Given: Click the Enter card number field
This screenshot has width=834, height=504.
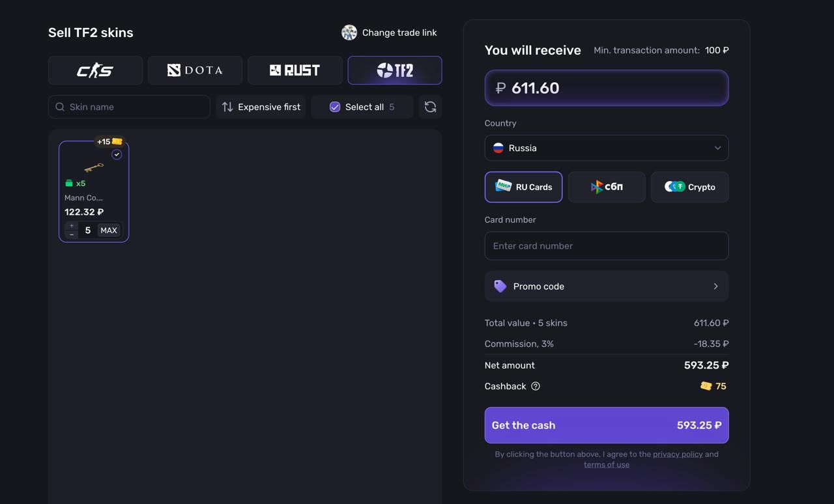Looking at the screenshot, I should coord(607,245).
